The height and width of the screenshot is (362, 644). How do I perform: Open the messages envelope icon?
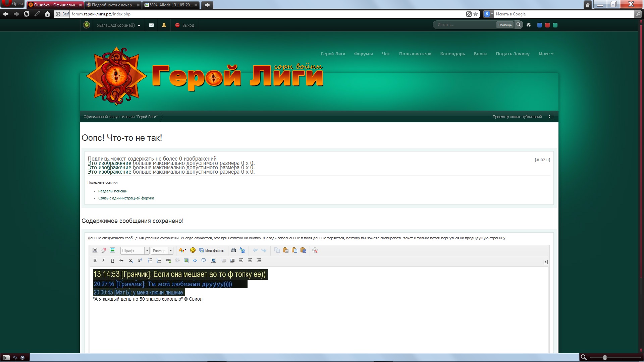(x=151, y=25)
